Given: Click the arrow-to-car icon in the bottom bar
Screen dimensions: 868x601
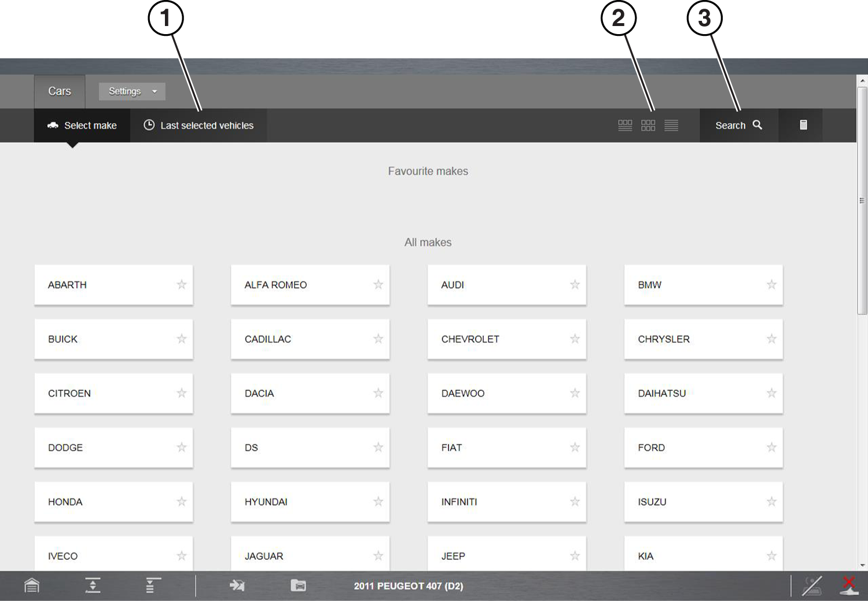Looking at the screenshot, I should (237, 586).
